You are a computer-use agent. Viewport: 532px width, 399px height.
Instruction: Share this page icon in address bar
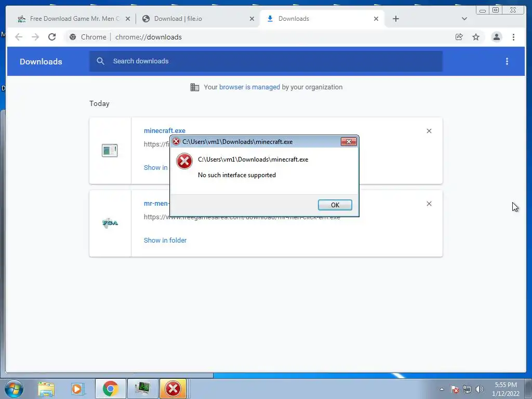coord(459,37)
